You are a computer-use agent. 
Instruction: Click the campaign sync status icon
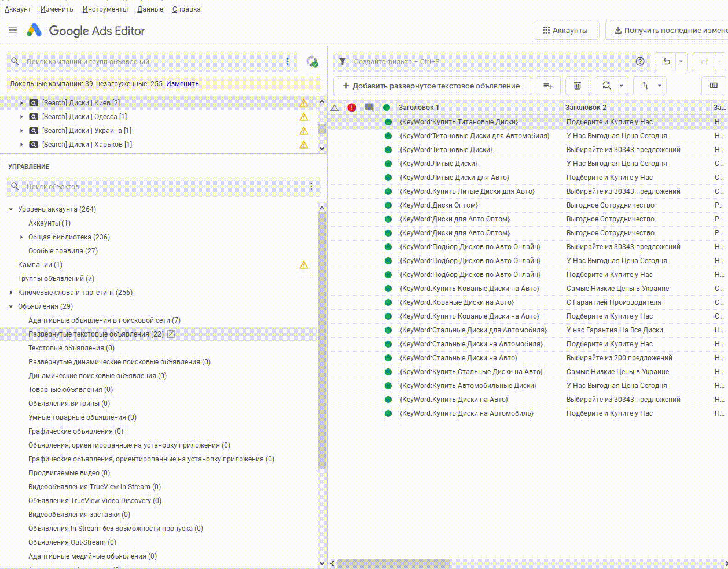312,62
